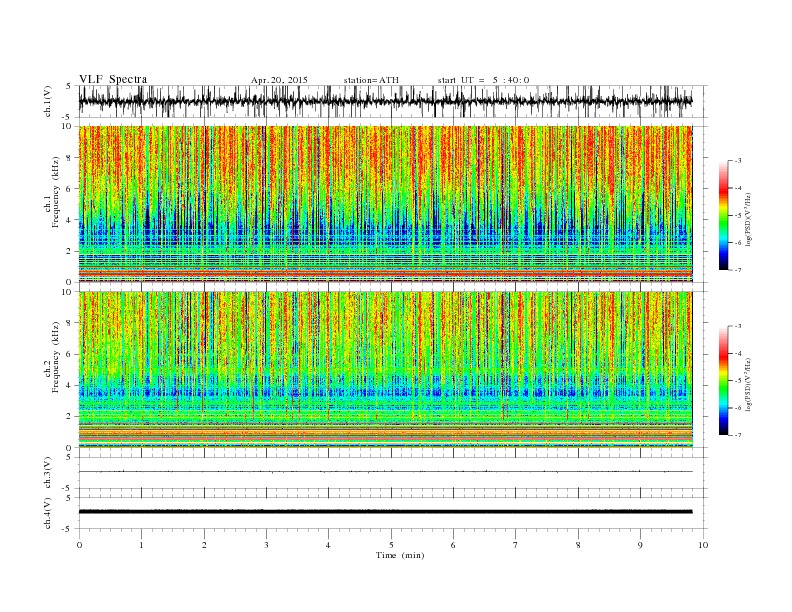Image resolution: width=792 pixels, height=612 pixels.
Task: Click time axis tick label '9'
Action: [640, 545]
